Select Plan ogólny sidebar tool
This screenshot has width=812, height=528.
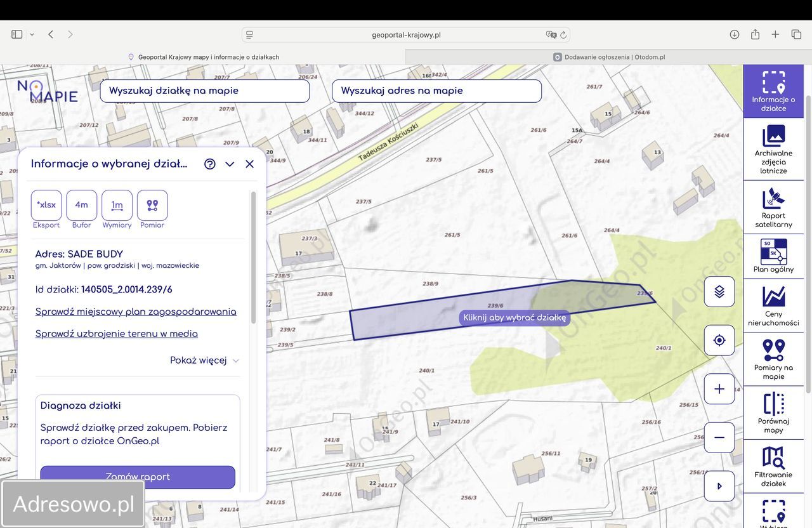pos(773,256)
